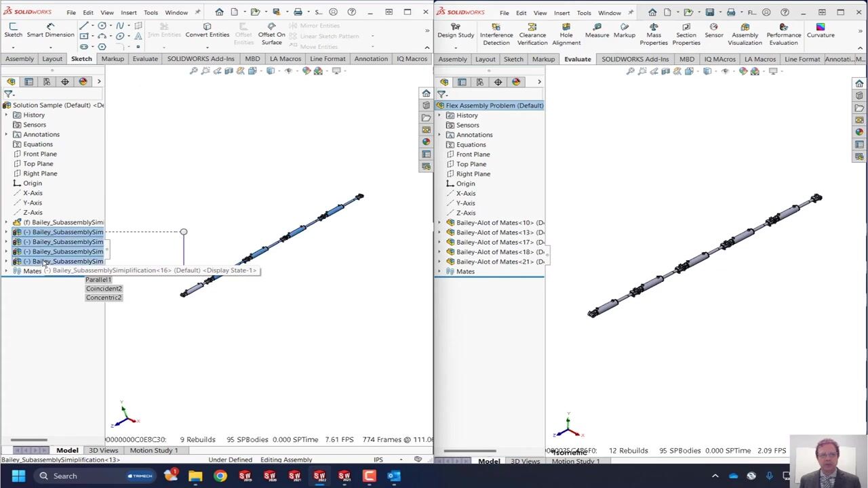Open Motion Study 1 in left window
The image size is (868, 488).
154,450
